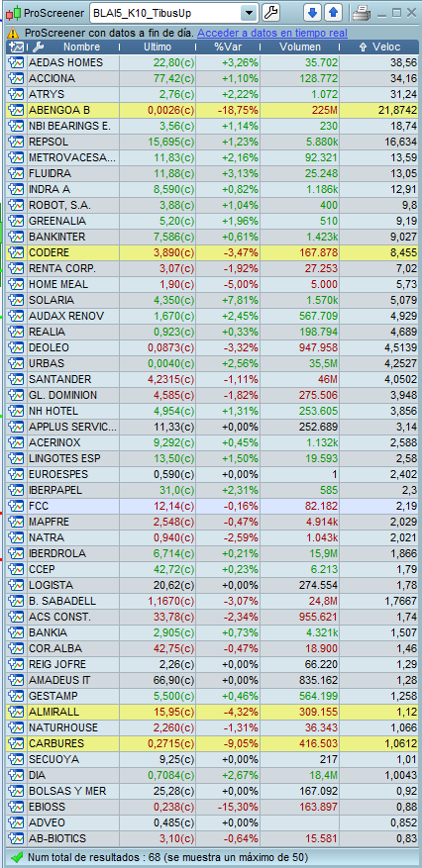Image resolution: width=422 pixels, height=868 pixels.
Task: Click the blue up arrow button
Action: coord(332,12)
